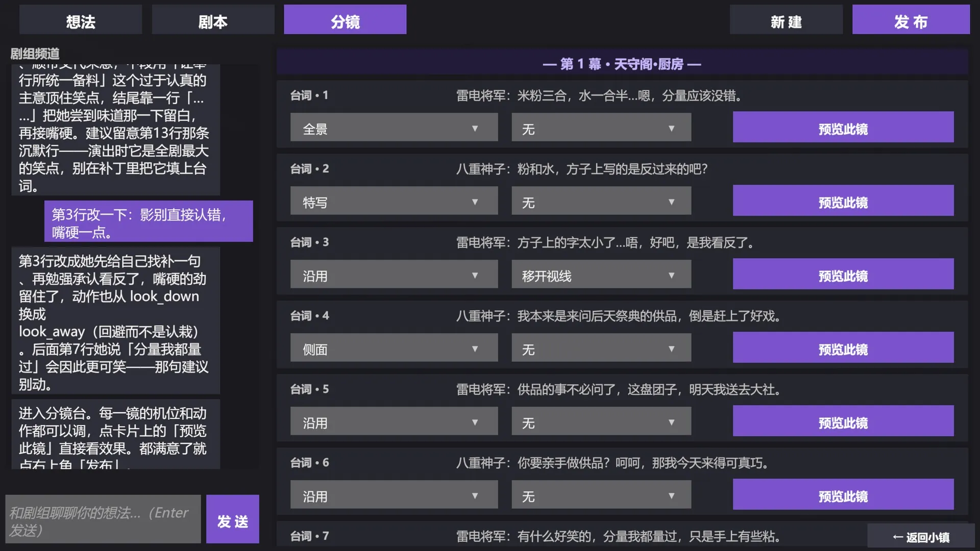Click user message 第3行改一下
The image size is (980, 551).
(149, 221)
